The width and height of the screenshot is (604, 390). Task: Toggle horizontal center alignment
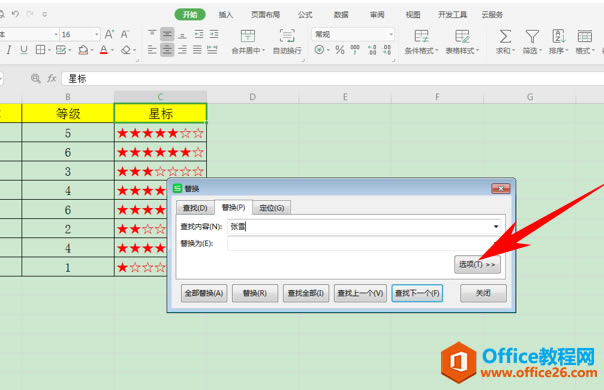(167, 50)
